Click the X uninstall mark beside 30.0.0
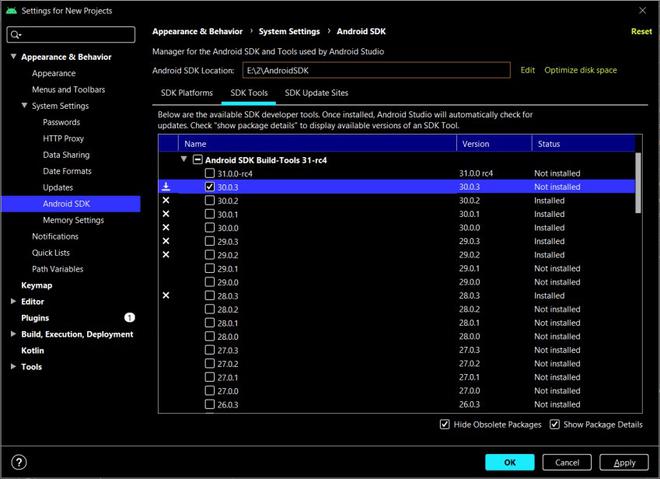This screenshot has height=479, width=660. pos(166,227)
